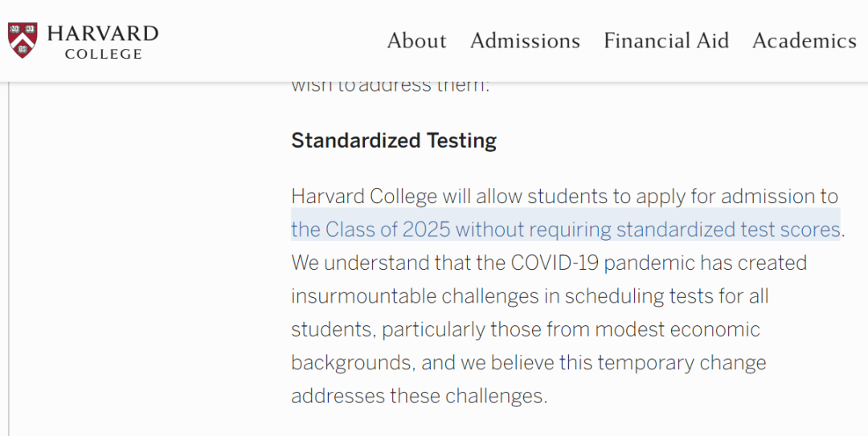The height and width of the screenshot is (436, 868).
Task: Click the phrase 'temporary change'
Action: pyautogui.click(x=682, y=363)
